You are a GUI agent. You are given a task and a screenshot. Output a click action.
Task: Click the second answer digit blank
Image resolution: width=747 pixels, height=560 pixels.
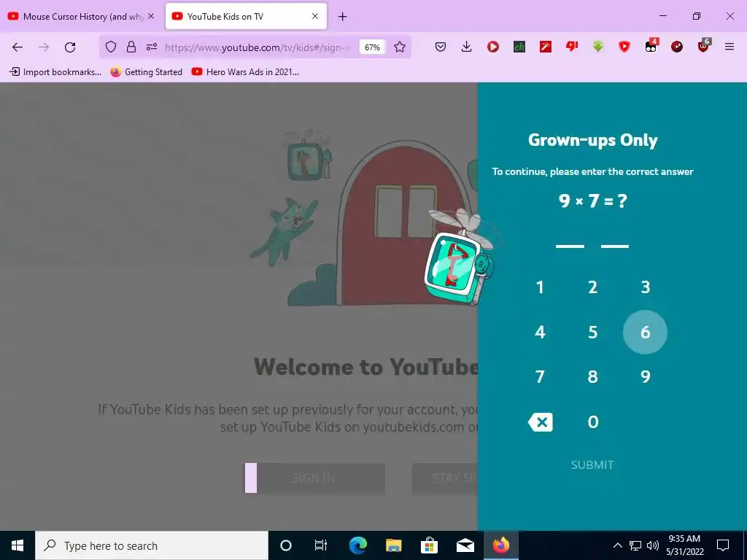coord(615,246)
